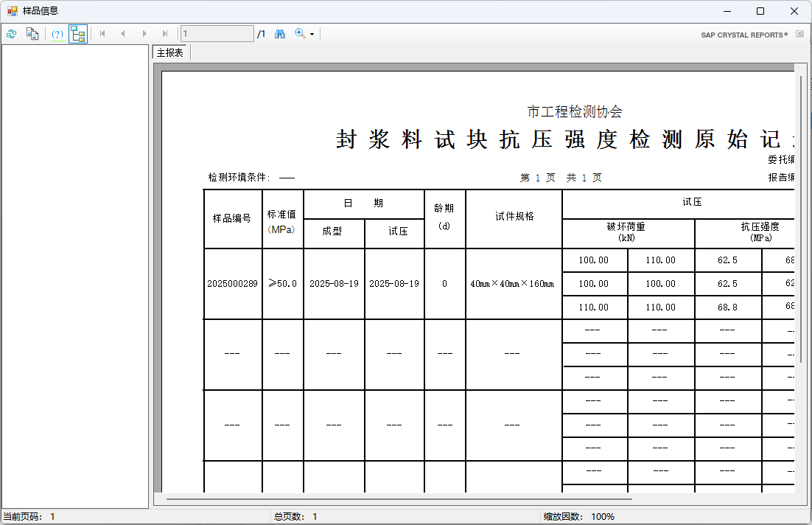Click the Copy icon in the toolbar

click(x=32, y=34)
